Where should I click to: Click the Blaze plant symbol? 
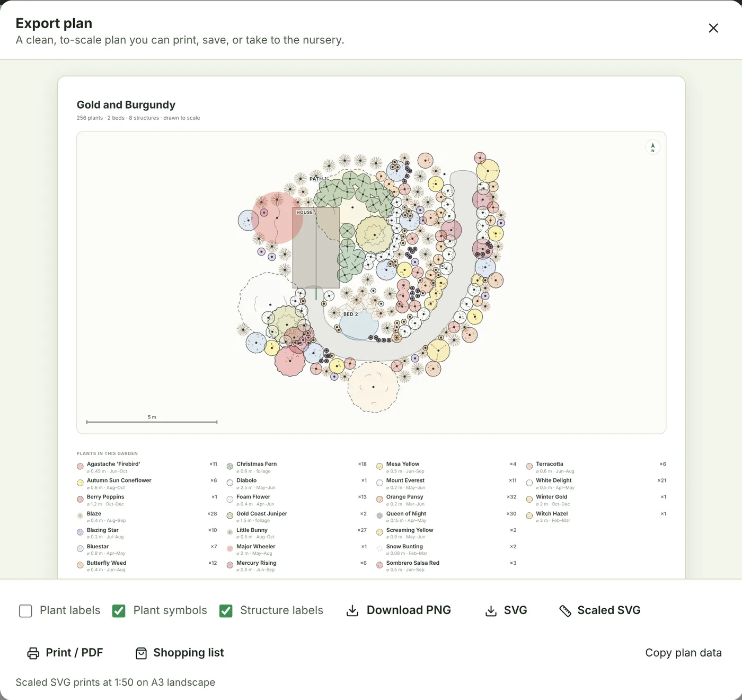coord(80,516)
